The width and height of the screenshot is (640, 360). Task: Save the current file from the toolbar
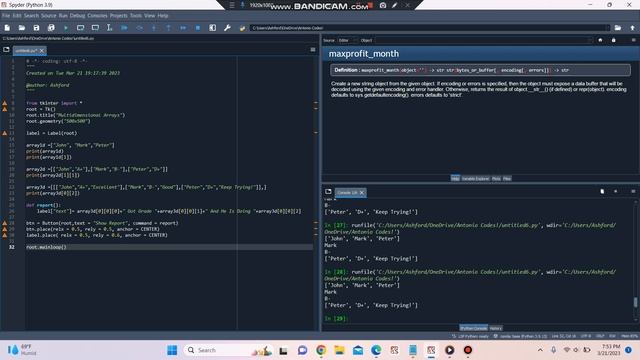(36, 28)
